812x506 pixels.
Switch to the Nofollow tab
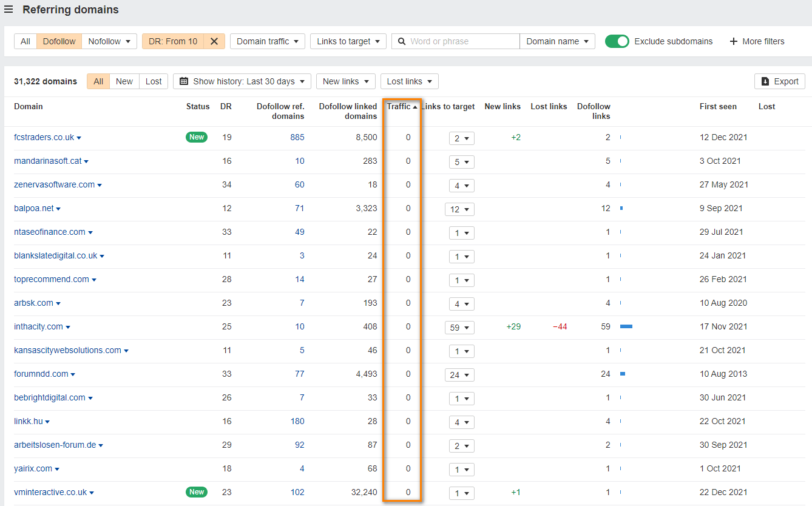click(104, 41)
